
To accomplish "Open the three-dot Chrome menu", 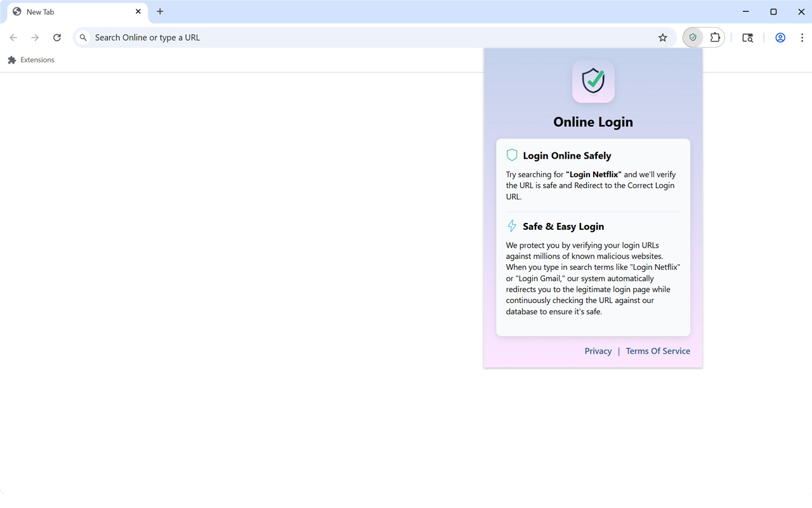I will point(802,37).
